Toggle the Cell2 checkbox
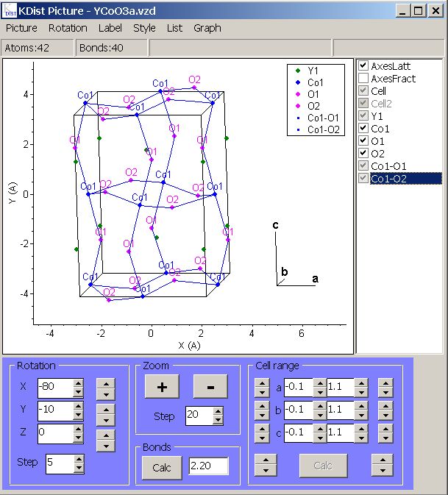Image resolution: width=448 pixels, height=495 pixels. point(363,103)
